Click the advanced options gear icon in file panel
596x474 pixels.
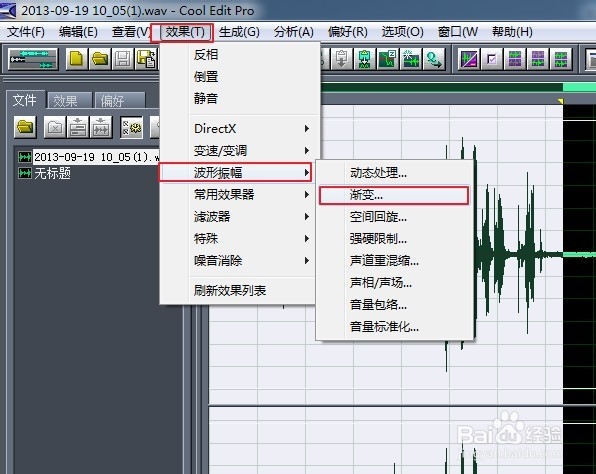click(x=132, y=127)
